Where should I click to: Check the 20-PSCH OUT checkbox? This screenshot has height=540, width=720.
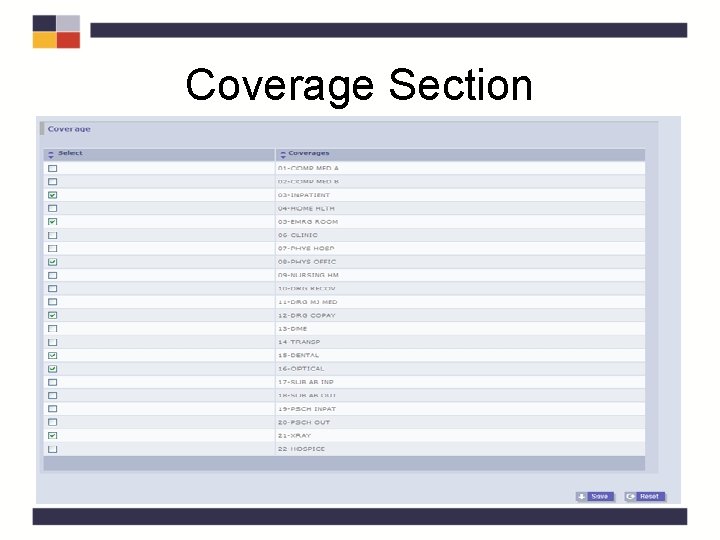tap(53, 422)
